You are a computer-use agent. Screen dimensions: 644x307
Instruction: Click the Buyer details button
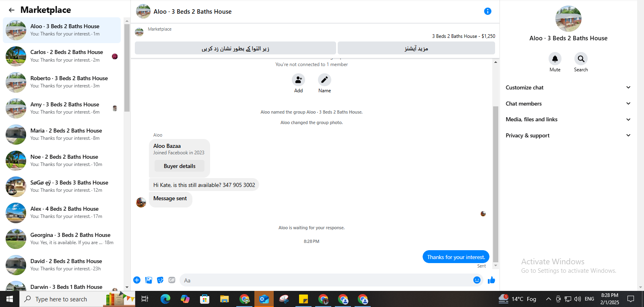[180, 166]
